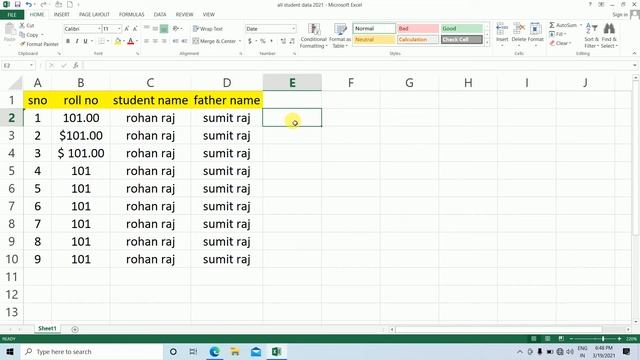Click AutoSum sigma
Viewport: 640px width, 360px height.
pyautogui.click(x=552, y=25)
